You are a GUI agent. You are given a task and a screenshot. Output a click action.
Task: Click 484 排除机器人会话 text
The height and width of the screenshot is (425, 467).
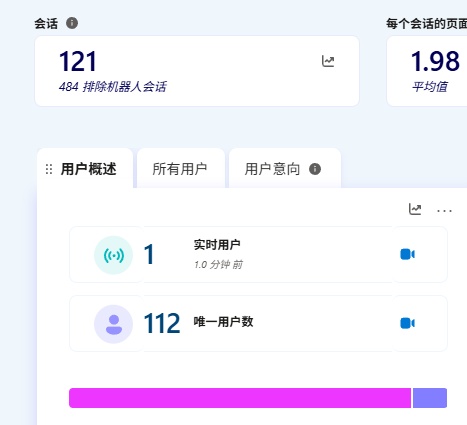113,87
